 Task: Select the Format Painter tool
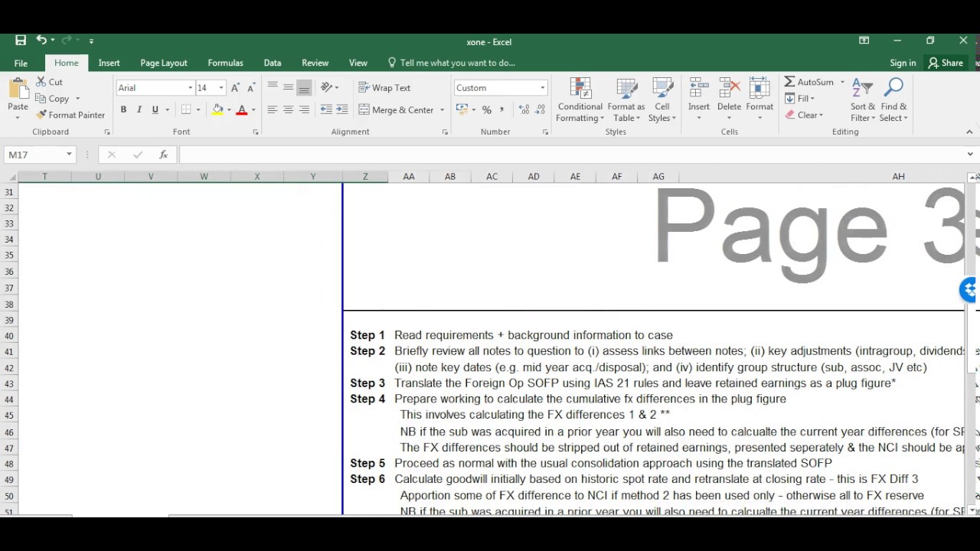[70, 115]
